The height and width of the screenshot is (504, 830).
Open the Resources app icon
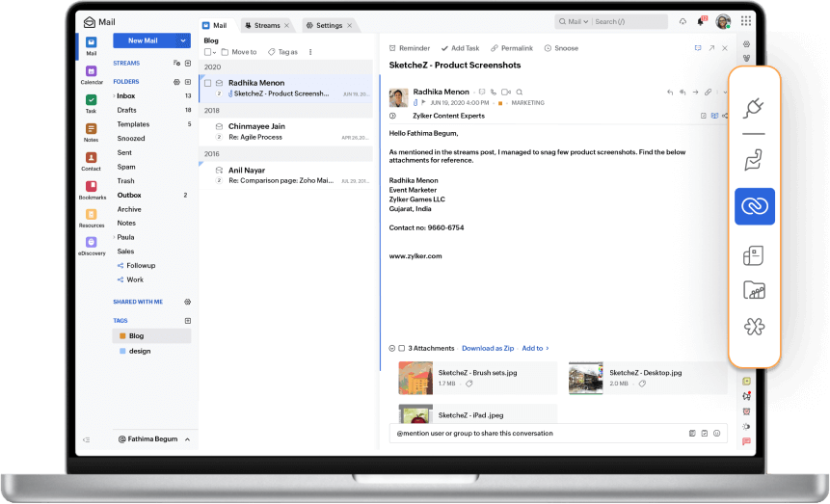pos(91,214)
